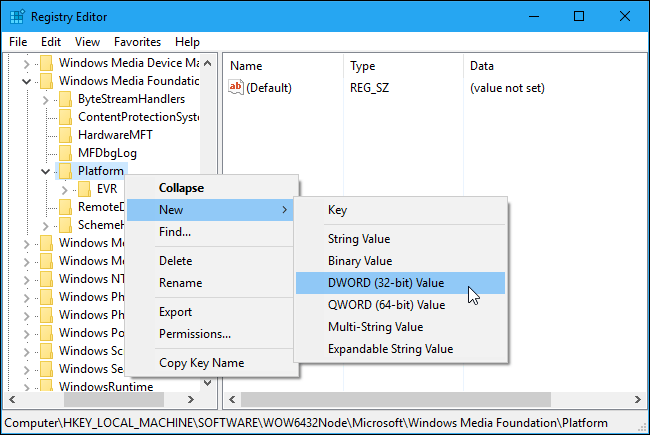Click the ByteStreamHandlers folder icon

(66, 99)
